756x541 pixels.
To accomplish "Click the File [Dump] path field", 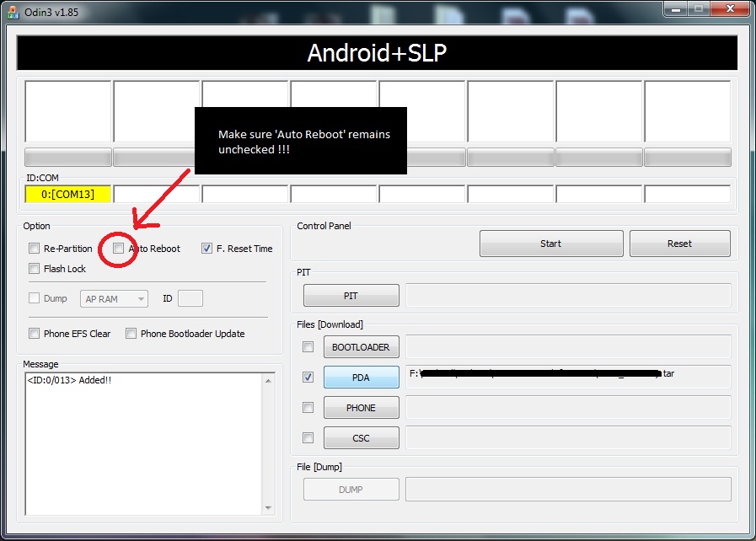I will 568,490.
